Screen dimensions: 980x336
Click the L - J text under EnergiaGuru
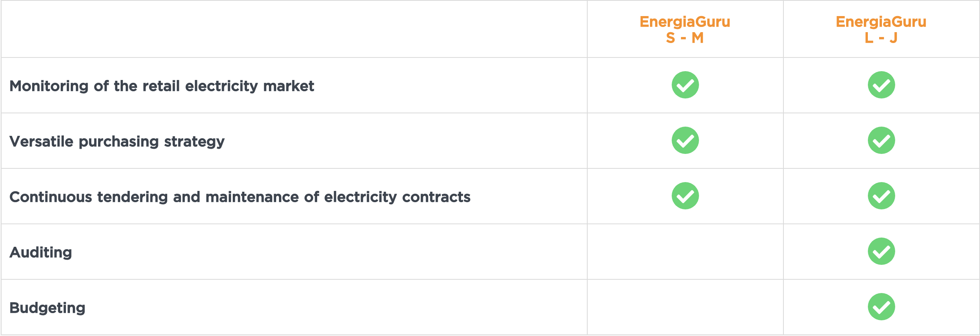tap(881, 38)
